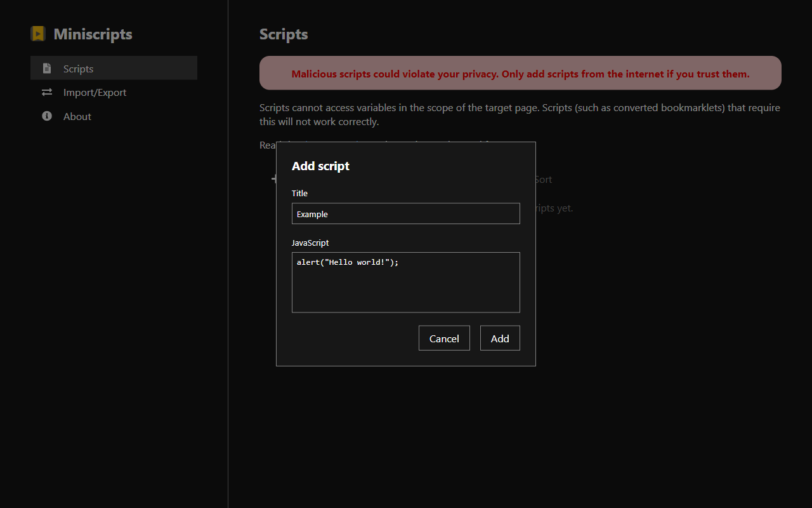Click the Miniscripts app title
Screen dimensions: 812x508
[x=93, y=34]
